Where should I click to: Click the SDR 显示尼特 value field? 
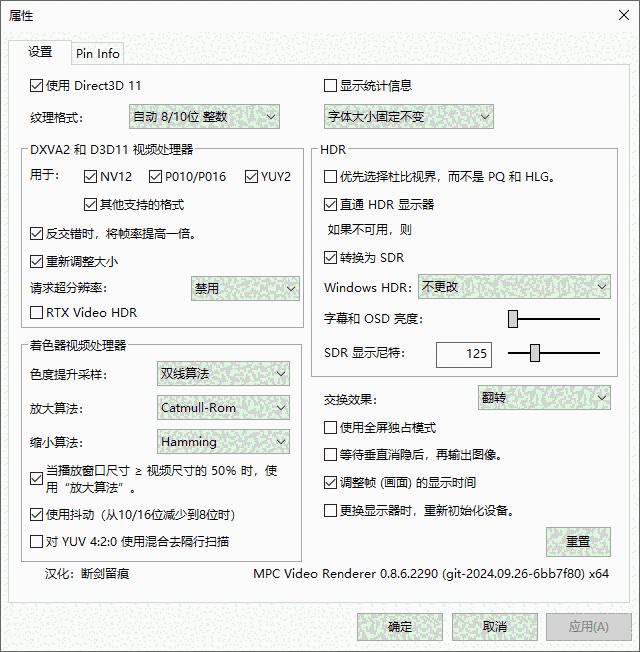[x=463, y=354]
